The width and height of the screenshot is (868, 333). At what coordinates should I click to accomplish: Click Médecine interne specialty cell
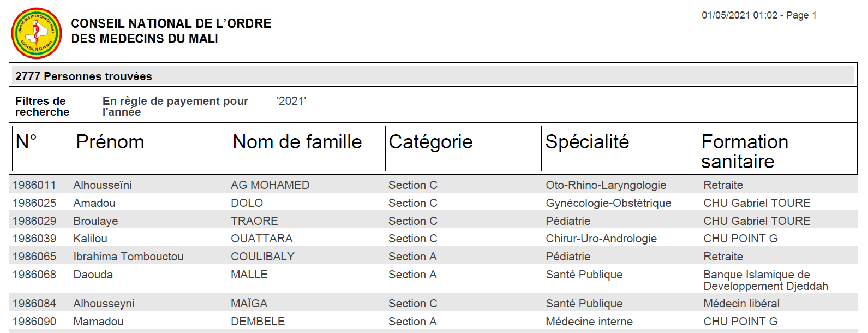click(589, 322)
